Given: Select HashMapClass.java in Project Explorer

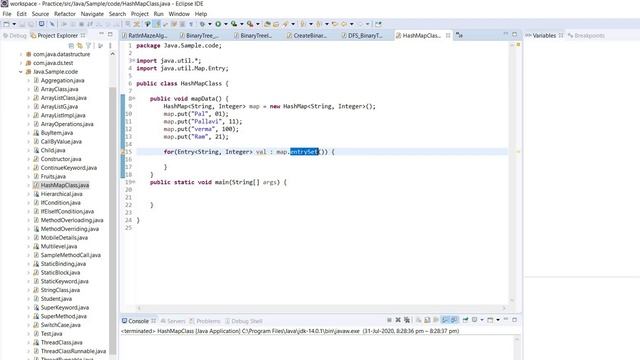Looking at the screenshot, I should click(64, 185).
